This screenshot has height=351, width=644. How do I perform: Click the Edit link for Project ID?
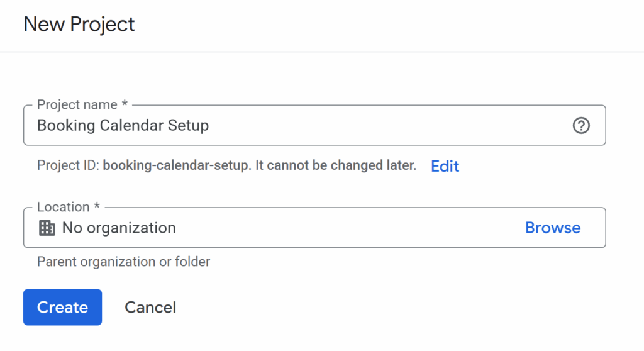[x=445, y=166]
